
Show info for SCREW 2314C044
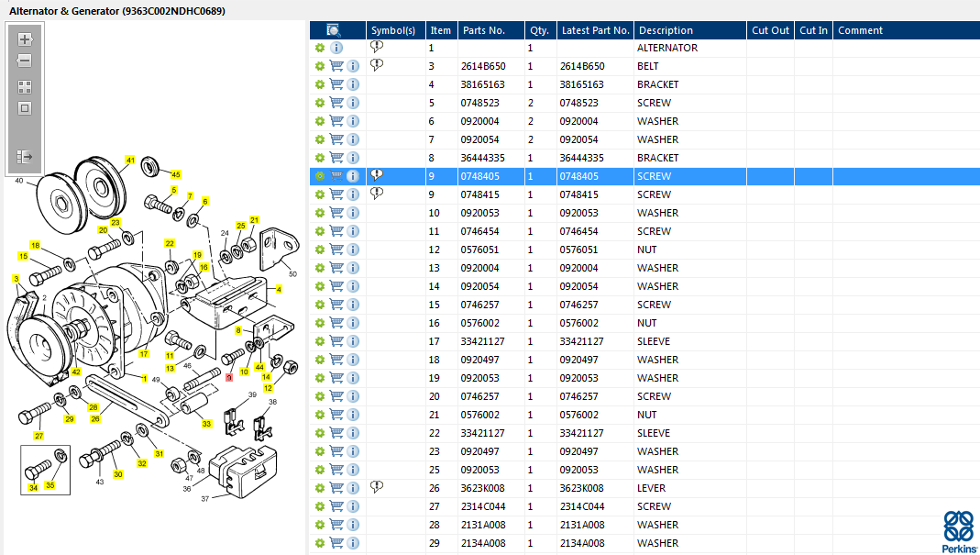click(353, 506)
